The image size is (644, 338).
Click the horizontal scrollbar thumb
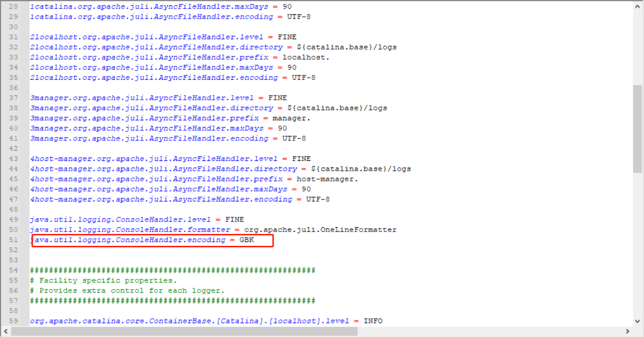(184, 331)
